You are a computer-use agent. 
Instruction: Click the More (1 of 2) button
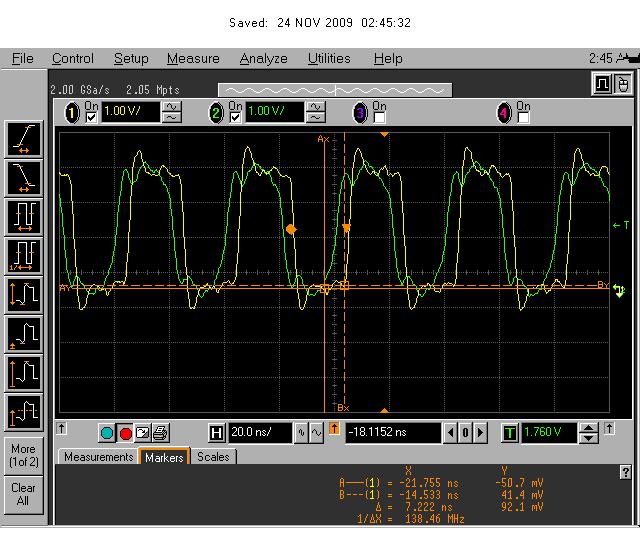(24, 455)
